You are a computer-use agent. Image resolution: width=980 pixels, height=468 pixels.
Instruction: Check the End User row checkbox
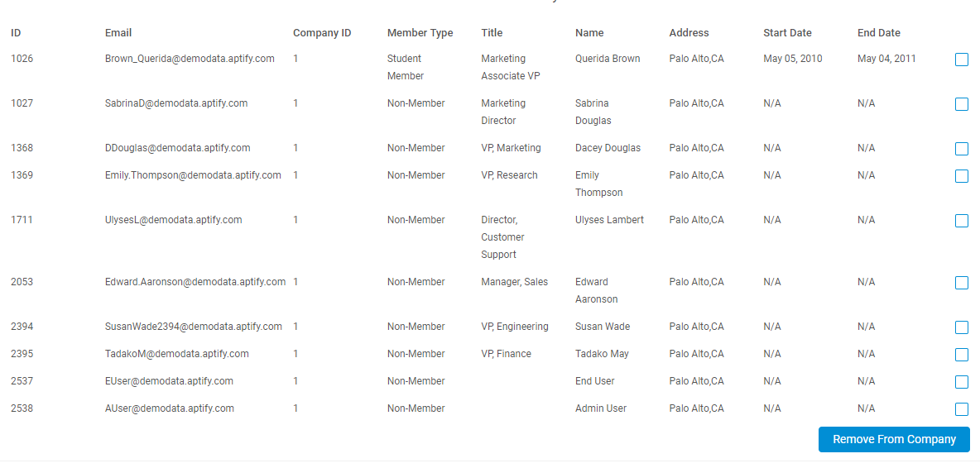point(961,382)
